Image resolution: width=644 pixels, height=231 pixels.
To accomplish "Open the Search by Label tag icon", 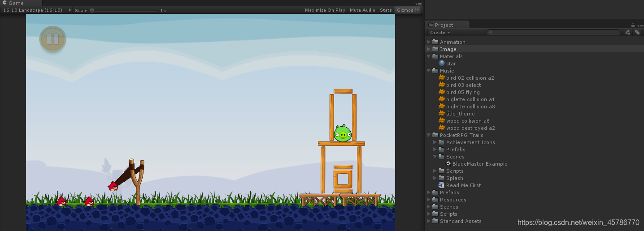I will [x=637, y=32].
